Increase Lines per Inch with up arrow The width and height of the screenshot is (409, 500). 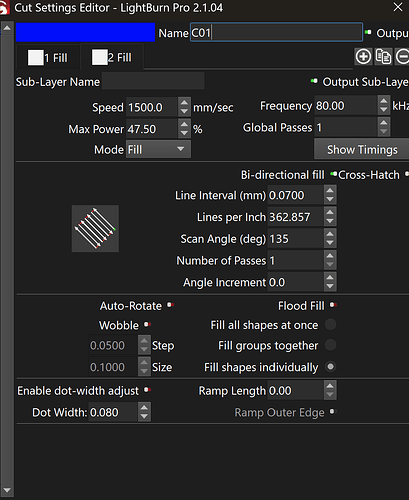coord(330,212)
